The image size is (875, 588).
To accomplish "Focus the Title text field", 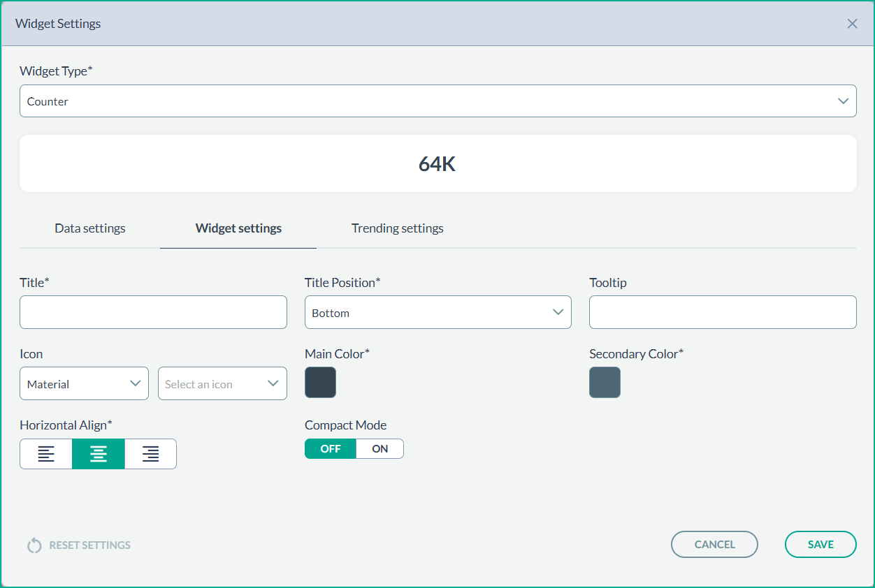I will pos(153,312).
